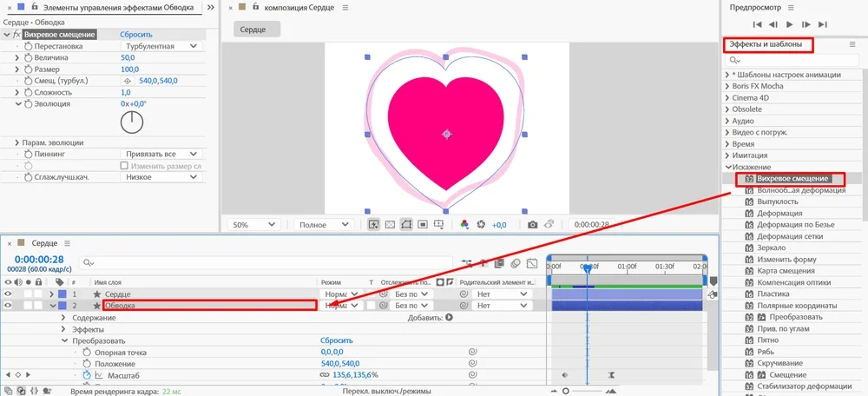Click the Эволюция rotation dial
The image size is (868, 396).
click(x=131, y=122)
